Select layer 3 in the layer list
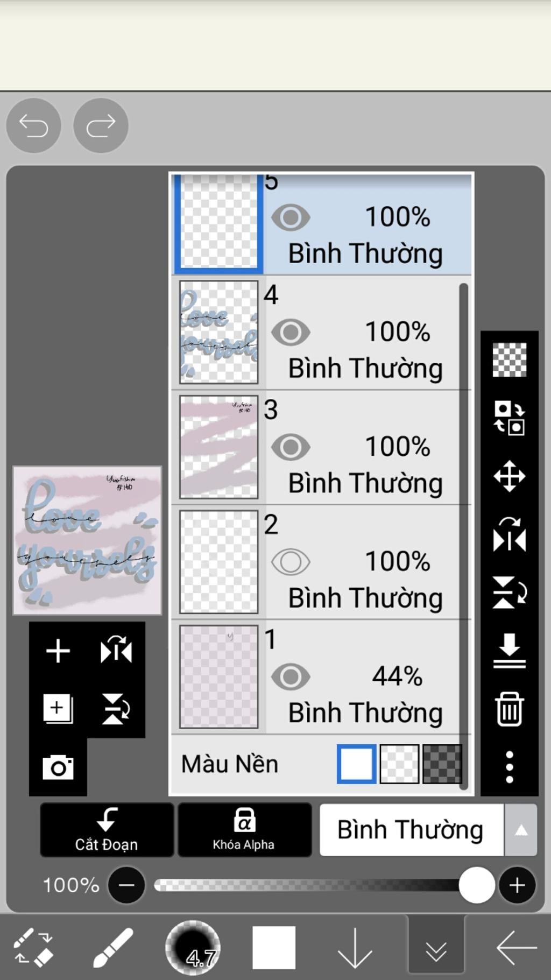 tap(321, 447)
